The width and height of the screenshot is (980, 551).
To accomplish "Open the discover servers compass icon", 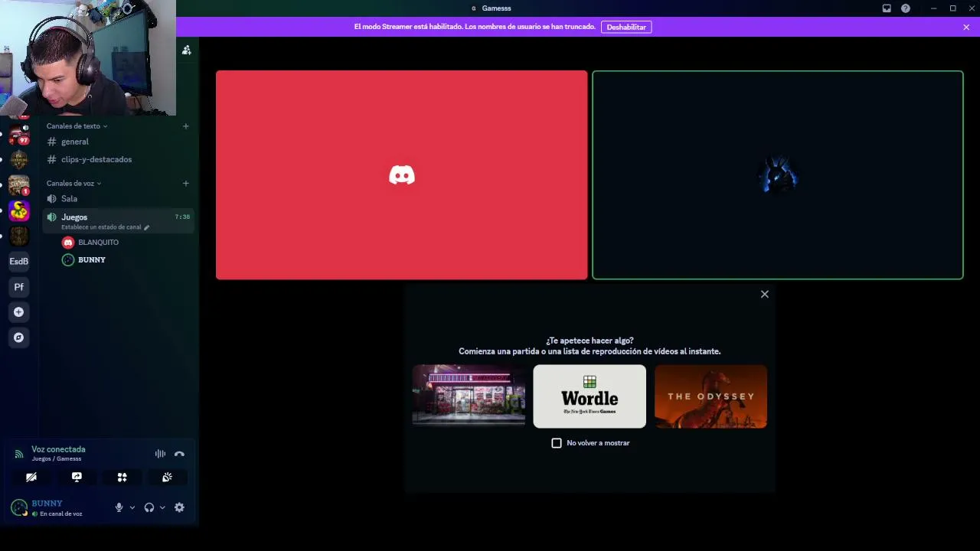I will point(19,337).
